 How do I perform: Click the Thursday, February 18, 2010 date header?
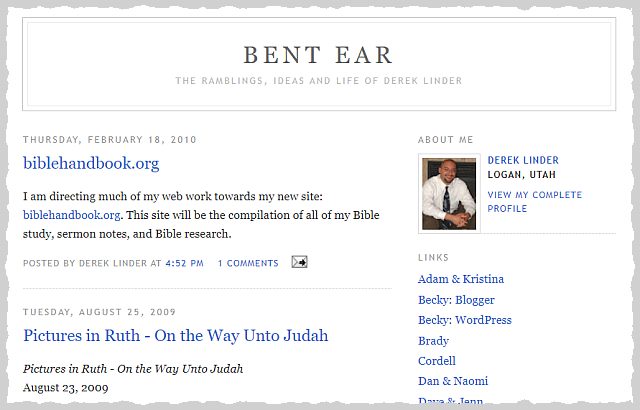[110, 140]
